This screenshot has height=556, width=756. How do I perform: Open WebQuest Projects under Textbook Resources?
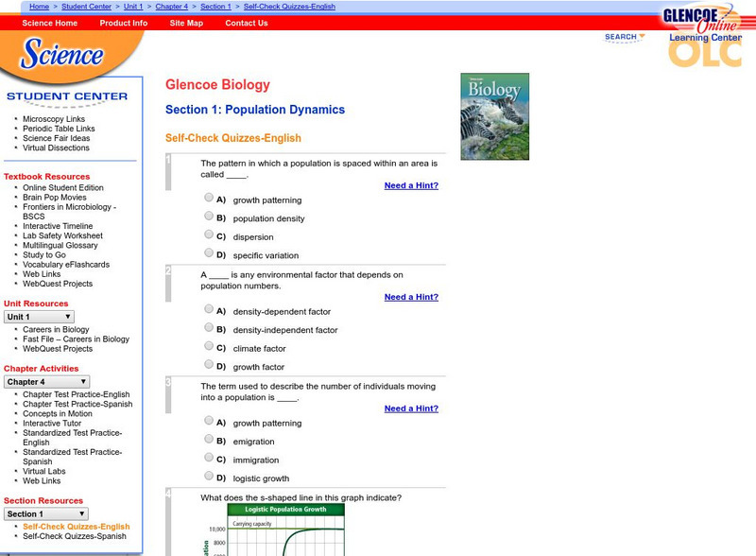click(58, 284)
